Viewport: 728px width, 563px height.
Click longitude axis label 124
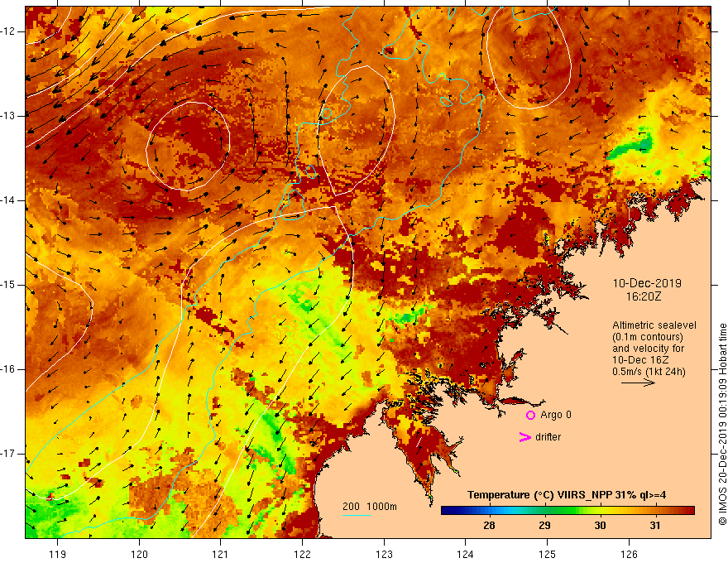click(466, 554)
